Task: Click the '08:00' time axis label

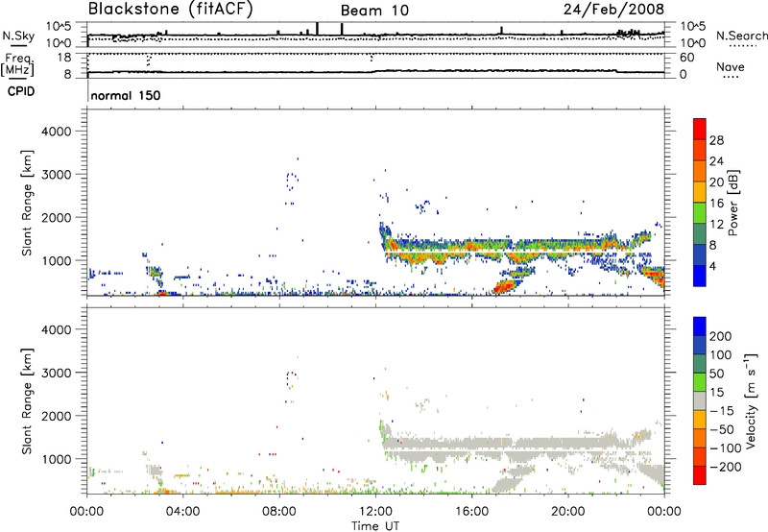Action: (279, 512)
